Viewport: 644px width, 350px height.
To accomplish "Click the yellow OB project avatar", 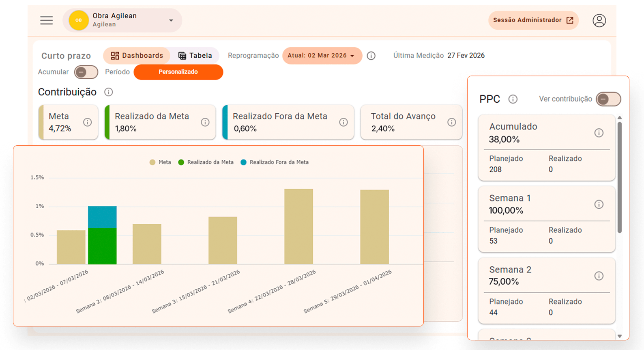I will coord(79,20).
